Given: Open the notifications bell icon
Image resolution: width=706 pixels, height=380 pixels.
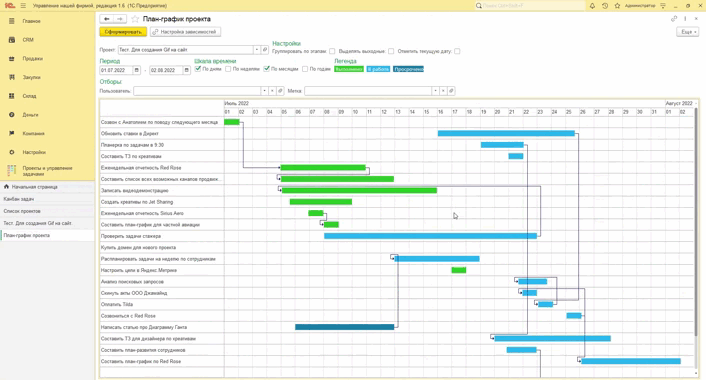Looking at the screenshot, I should (592, 6).
